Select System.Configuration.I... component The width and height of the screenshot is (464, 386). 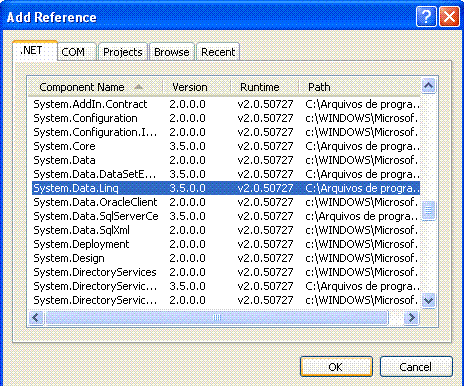point(226,132)
